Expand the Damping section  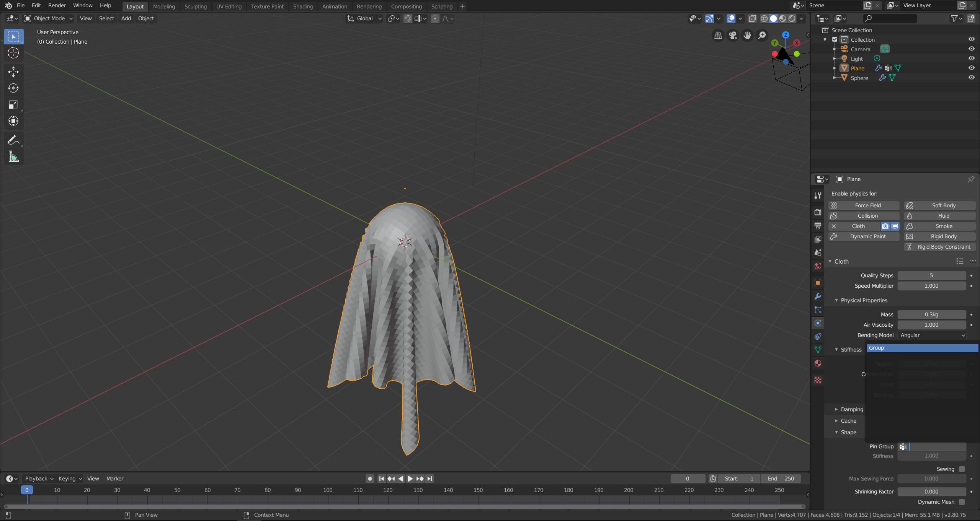pyautogui.click(x=849, y=409)
